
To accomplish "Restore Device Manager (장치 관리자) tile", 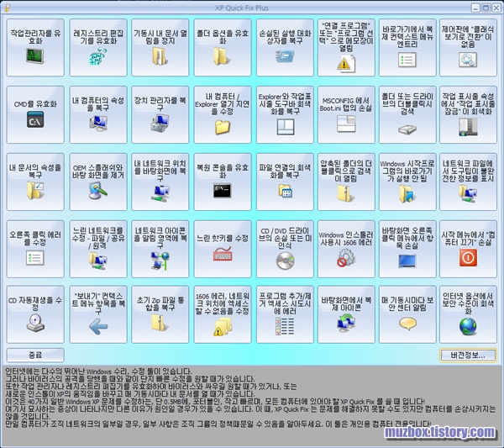I will click(160, 114).
